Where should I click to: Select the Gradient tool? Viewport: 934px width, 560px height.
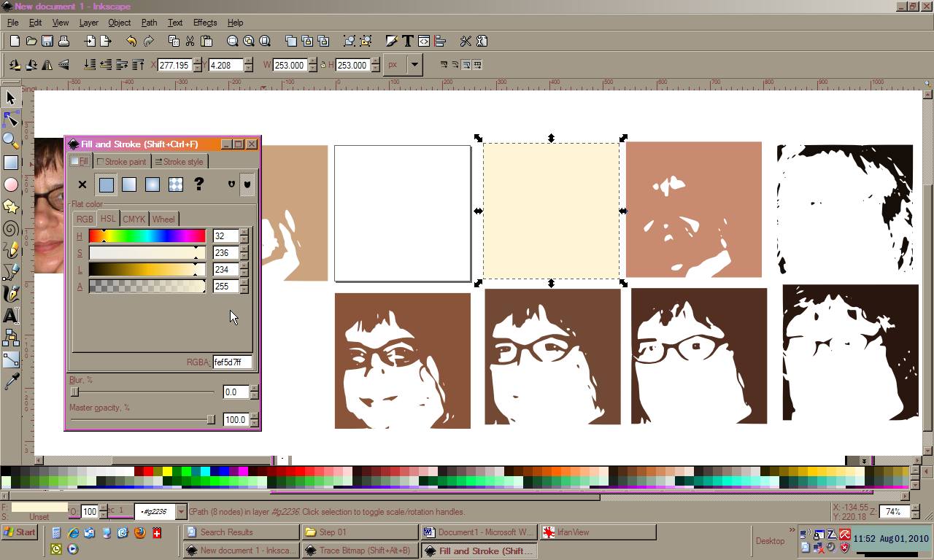pos(10,359)
